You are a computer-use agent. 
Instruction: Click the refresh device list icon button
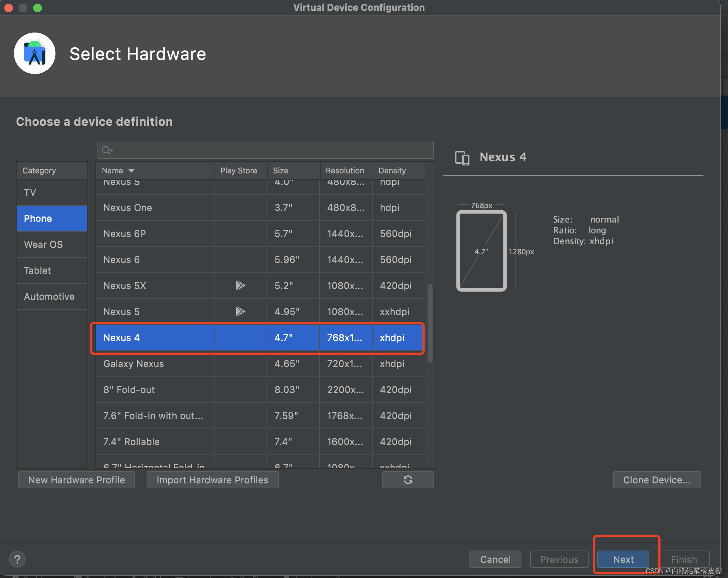pyautogui.click(x=408, y=480)
